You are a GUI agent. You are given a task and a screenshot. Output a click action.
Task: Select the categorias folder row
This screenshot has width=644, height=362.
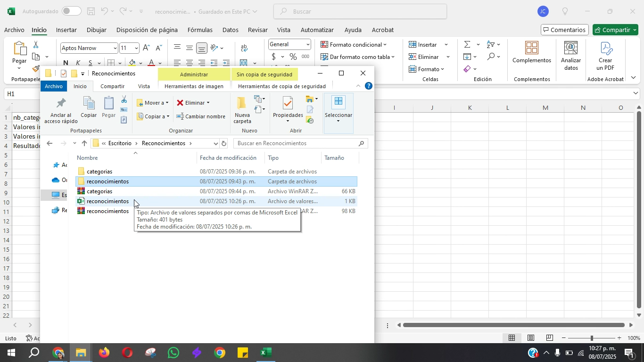[216, 172]
